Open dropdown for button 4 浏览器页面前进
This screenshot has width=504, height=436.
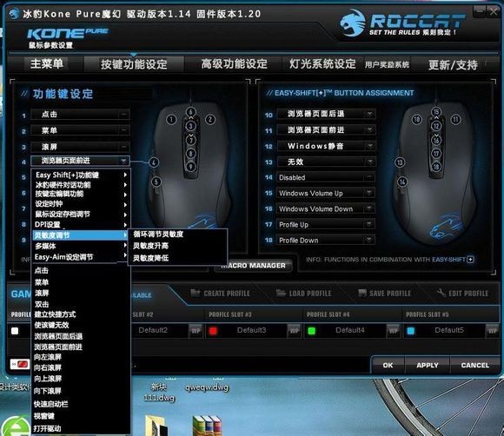123,161
